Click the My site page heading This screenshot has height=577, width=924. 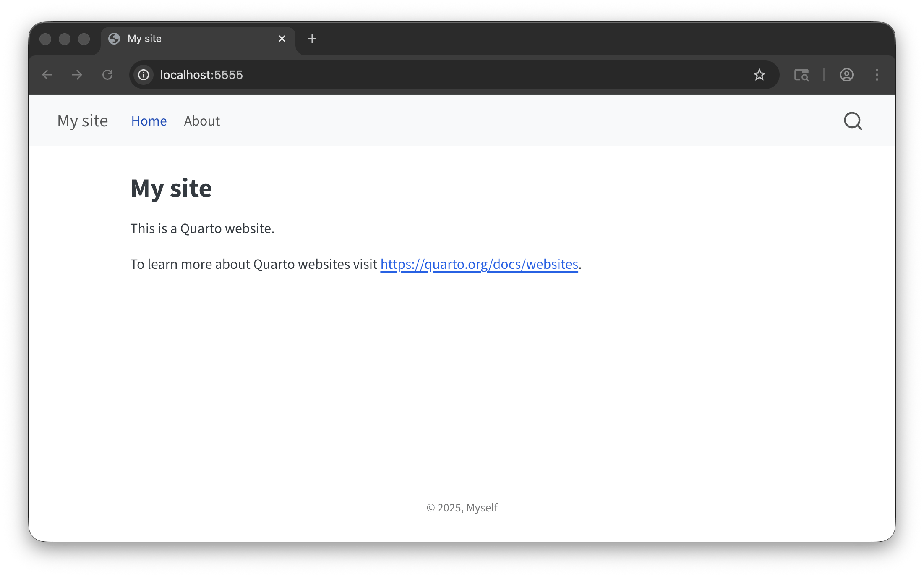coord(171,188)
